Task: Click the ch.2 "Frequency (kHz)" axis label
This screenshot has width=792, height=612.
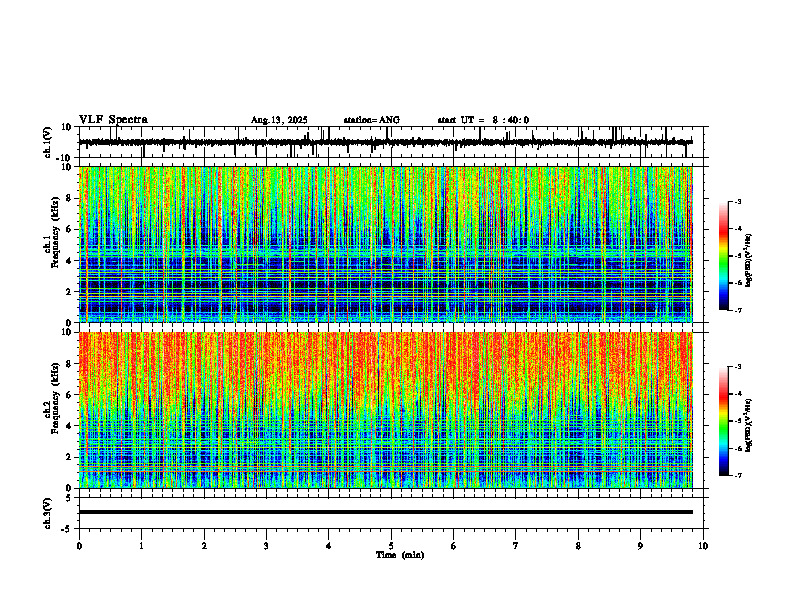Action: coord(54,397)
